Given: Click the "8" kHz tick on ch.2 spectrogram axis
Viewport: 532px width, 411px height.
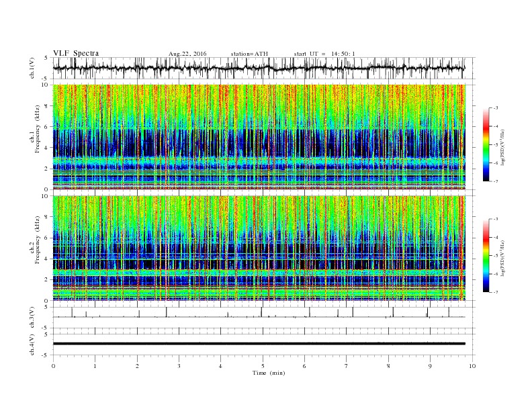Looking at the screenshot, I should coord(47,217).
